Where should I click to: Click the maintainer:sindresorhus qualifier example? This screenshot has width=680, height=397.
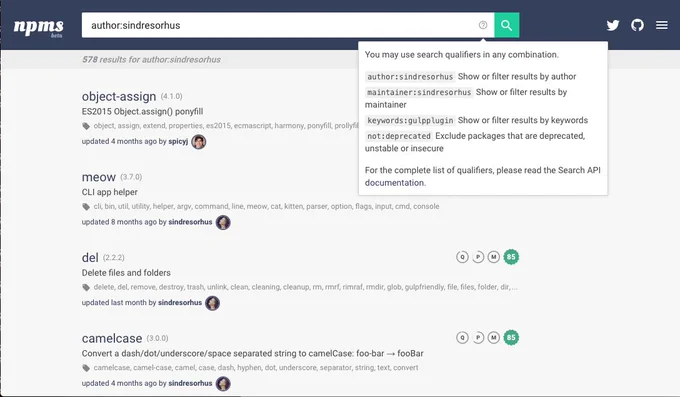(419, 92)
